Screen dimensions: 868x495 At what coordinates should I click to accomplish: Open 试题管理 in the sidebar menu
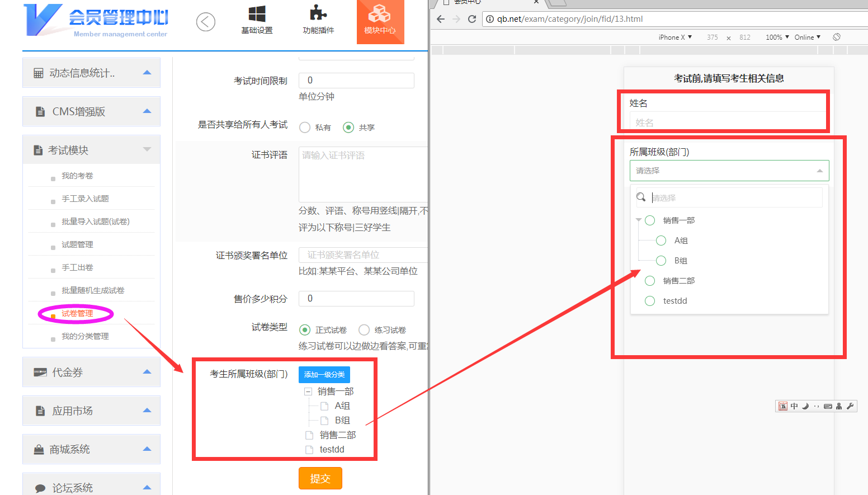coord(77,245)
